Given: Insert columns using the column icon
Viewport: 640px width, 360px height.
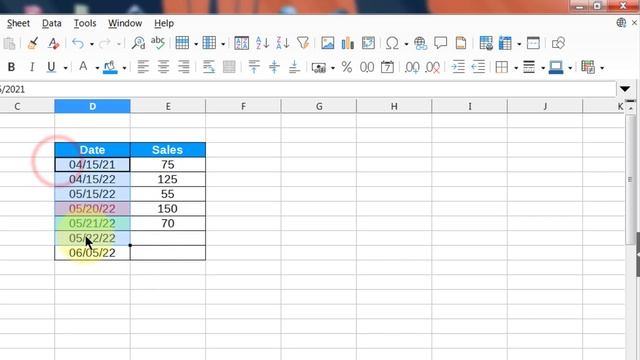Looking at the screenshot, I should coord(209,43).
